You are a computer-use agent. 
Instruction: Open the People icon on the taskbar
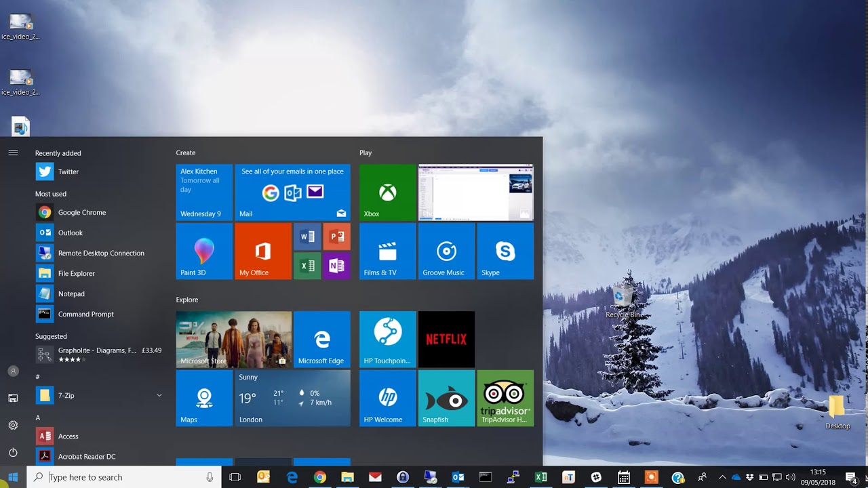(702, 477)
